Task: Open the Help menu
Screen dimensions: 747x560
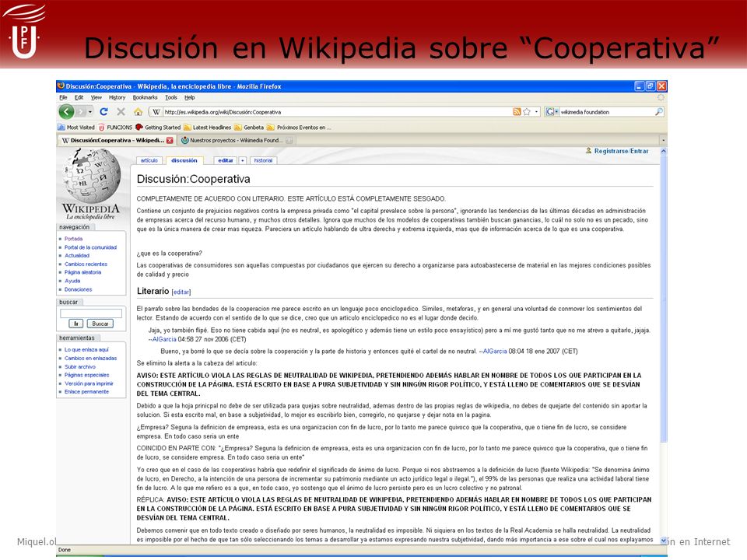Action: (x=190, y=98)
